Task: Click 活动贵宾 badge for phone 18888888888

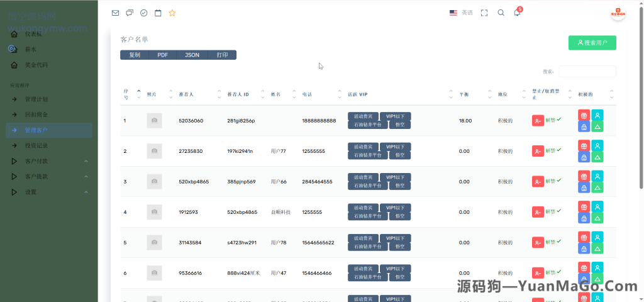Action: click(363, 116)
